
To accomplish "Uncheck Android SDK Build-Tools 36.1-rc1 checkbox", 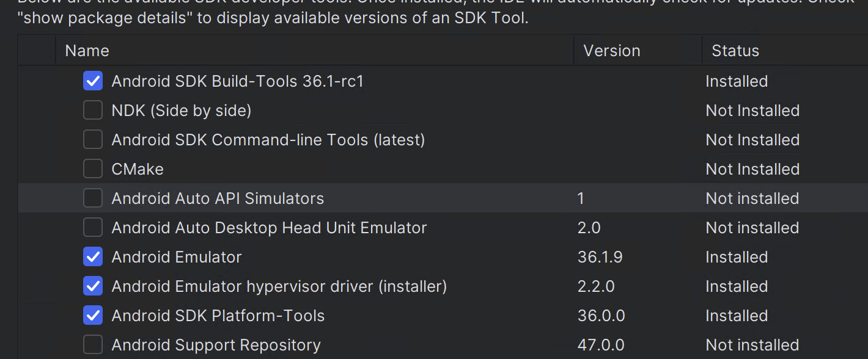I will coord(93,81).
